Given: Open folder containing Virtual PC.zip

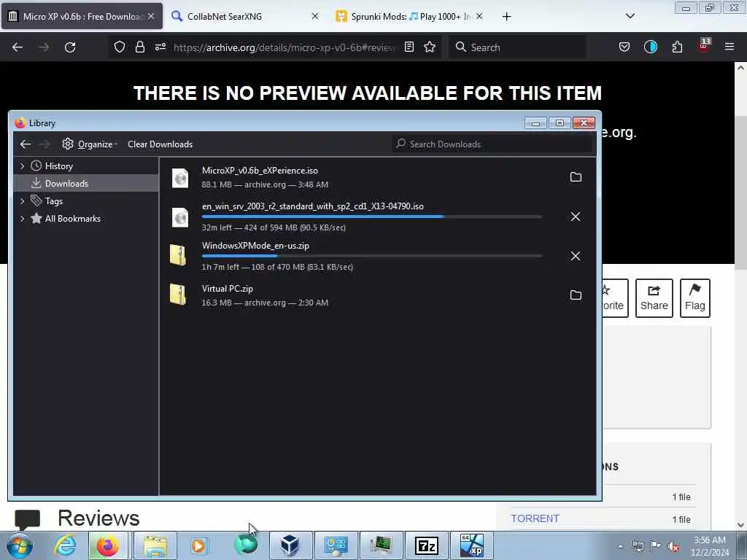Looking at the screenshot, I should (576, 295).
